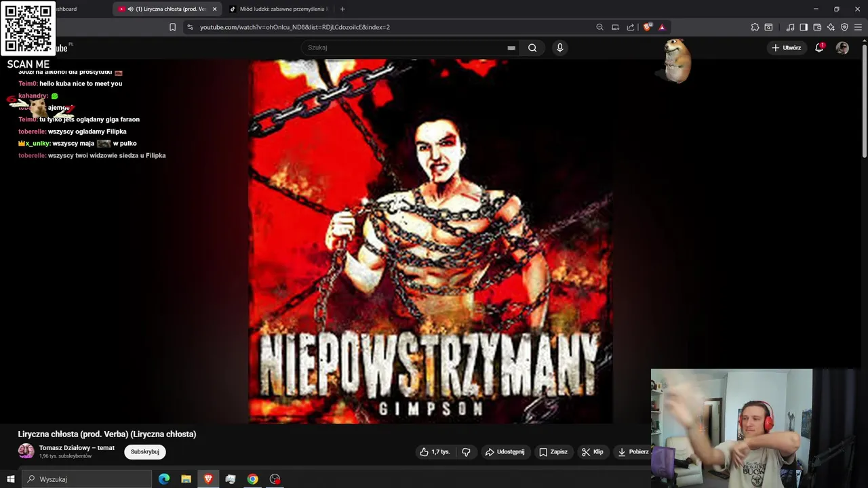Open the Brave Rewards triangle icon
This screenshot has height=488, width=868.
[662, 27]
